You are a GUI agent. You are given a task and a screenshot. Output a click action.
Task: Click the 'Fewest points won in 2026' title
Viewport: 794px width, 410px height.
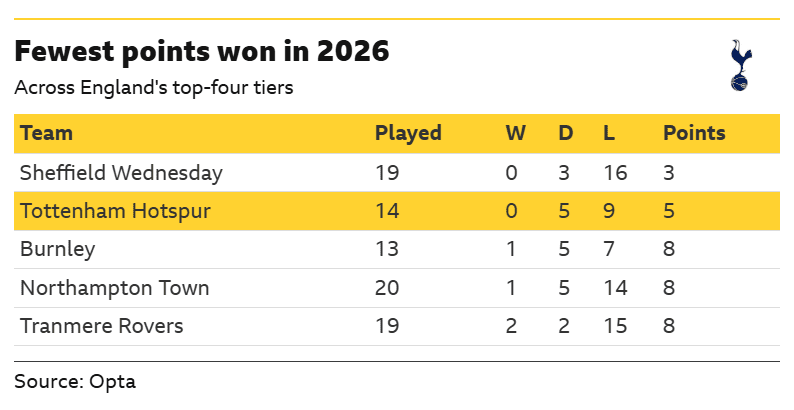point(201,51)
